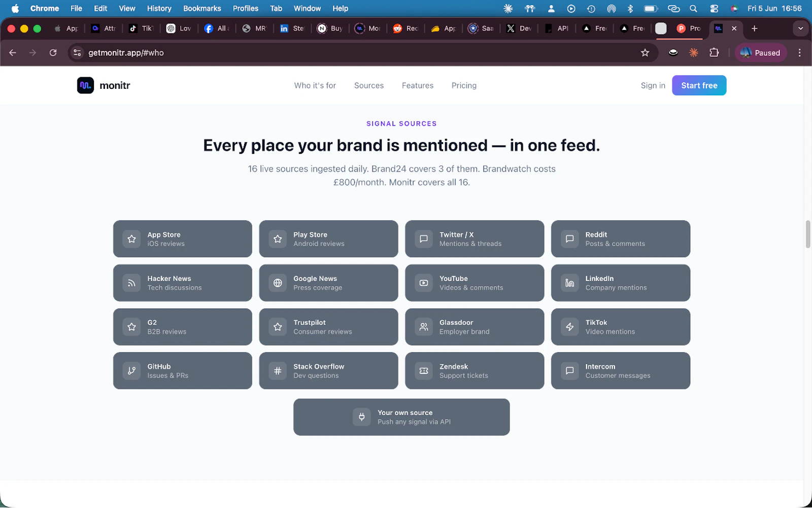Click the Trustpilot star icon
Screen dimensions: 812x508
[x=278, y=327]
